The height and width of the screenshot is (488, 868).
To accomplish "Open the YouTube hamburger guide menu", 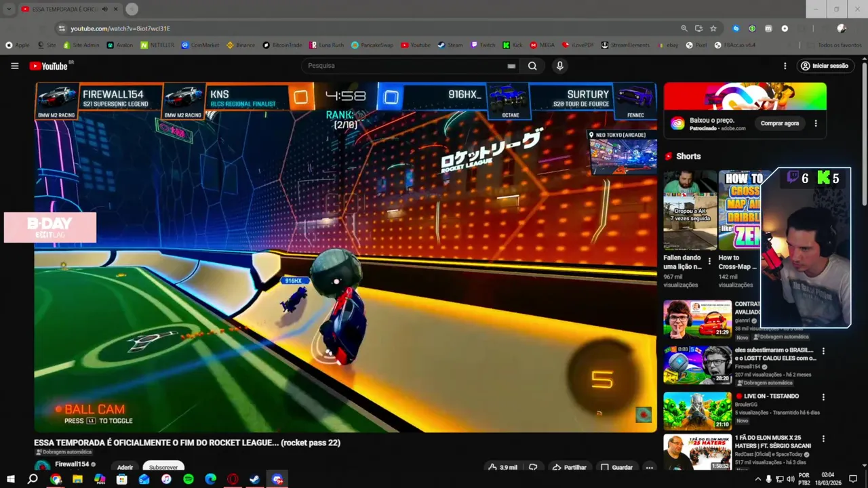I will 14,66.
